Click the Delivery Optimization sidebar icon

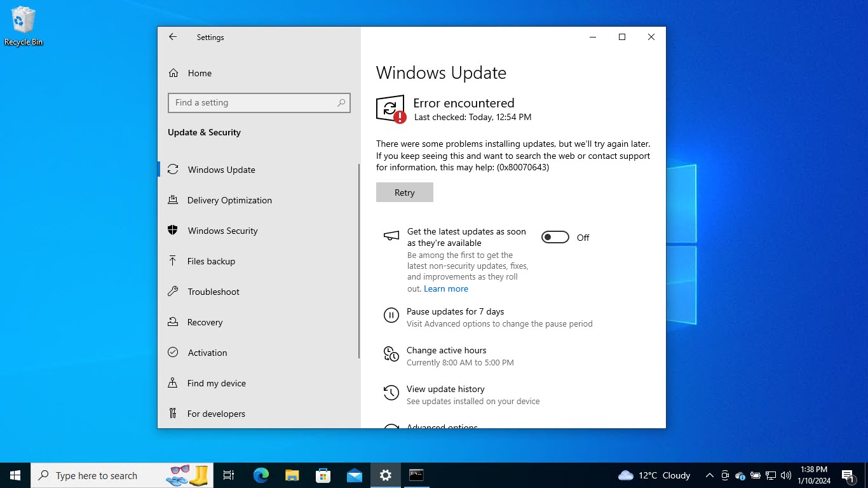173,200
